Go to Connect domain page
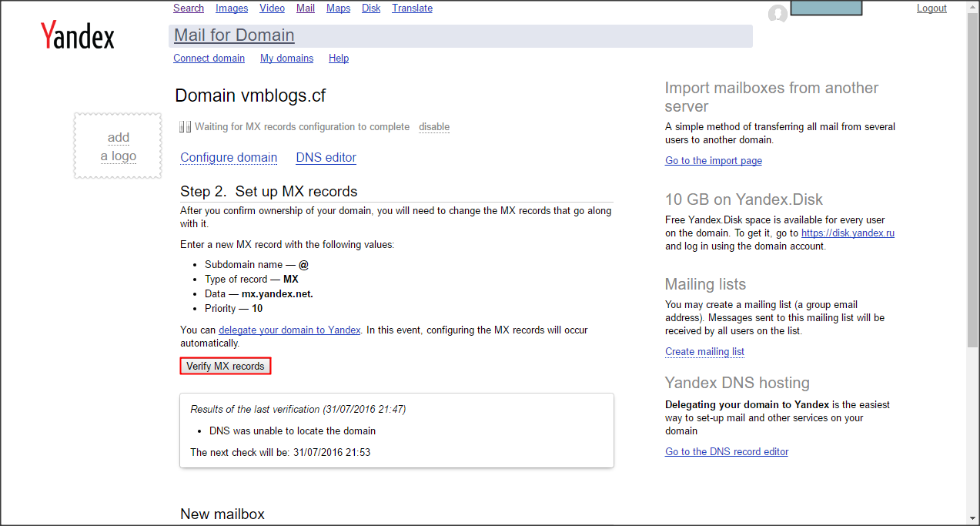The height and width of the screenshot is (526, 980). (209, 59)
